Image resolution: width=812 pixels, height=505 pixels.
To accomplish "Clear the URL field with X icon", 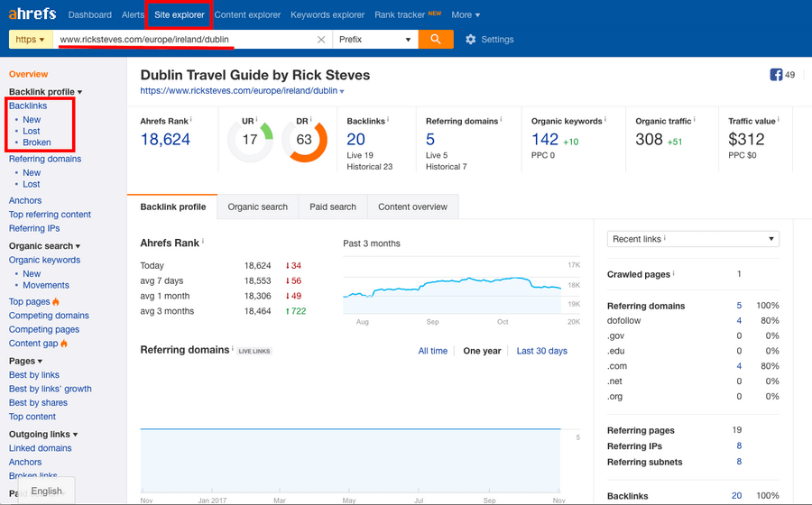I will 321,40.
